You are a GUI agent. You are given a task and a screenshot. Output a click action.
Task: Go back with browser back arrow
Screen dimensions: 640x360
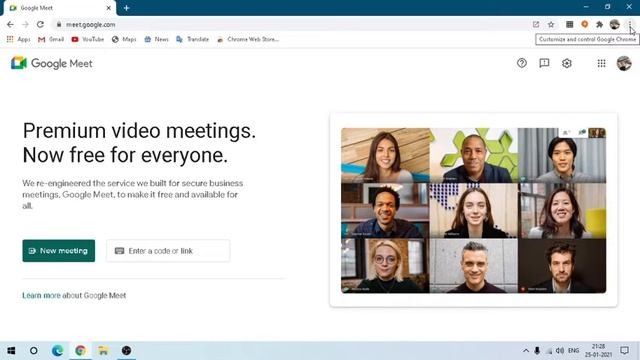click(x=10, y=24)
